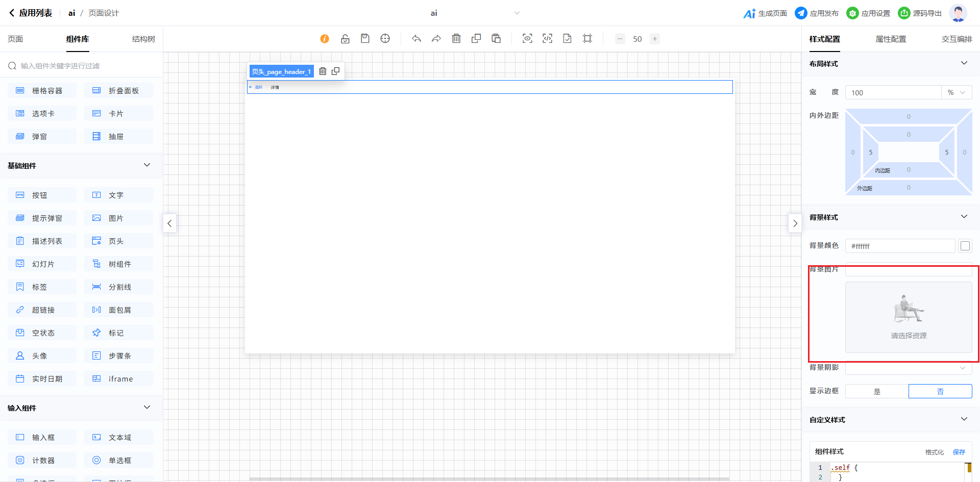Image resolution: width=980 pixels, height=482 pixels.
Task: Set 显示边框 to 否
Action: tap(940, 391)
